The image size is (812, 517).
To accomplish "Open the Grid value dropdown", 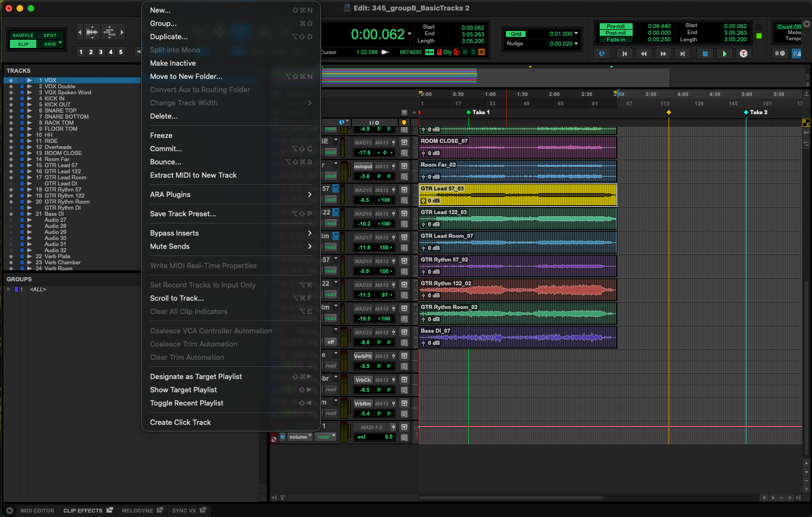I will coord(576,34).
